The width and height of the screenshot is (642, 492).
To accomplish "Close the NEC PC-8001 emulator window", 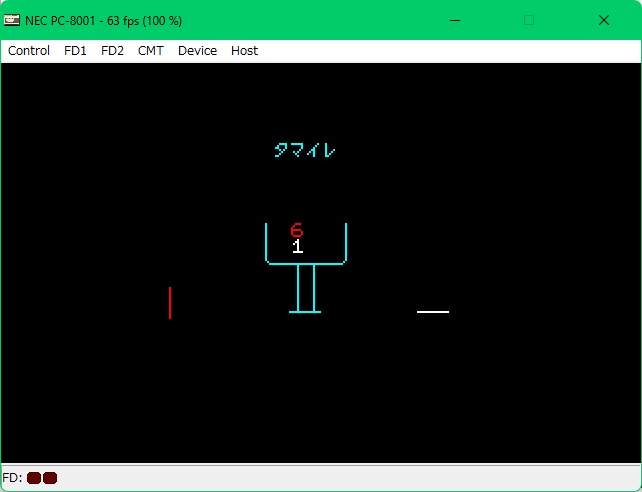I will pyautogui.click(x=604, y=20).
